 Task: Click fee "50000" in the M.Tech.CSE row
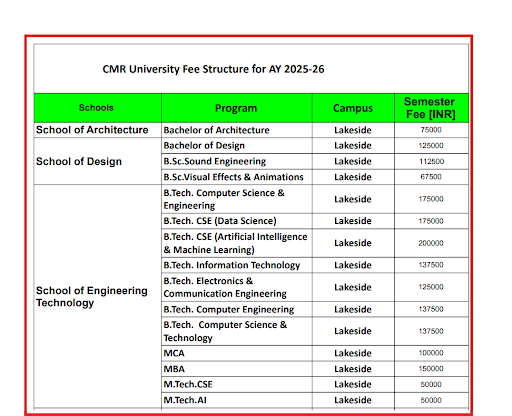click(431, 384)
